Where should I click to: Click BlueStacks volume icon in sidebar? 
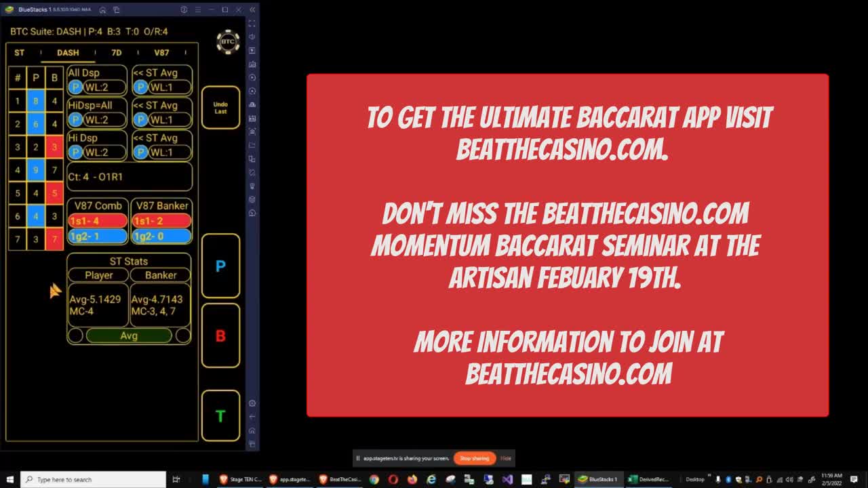pyautogui.click(x=252, y=37)
